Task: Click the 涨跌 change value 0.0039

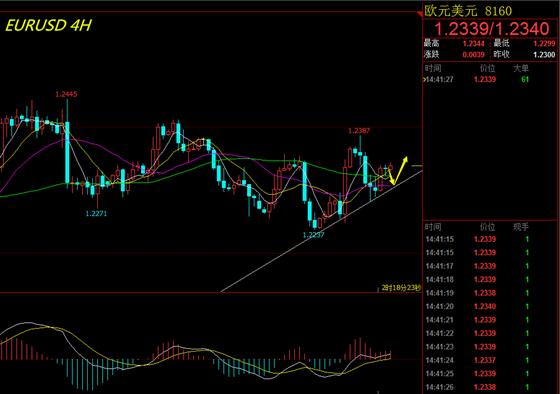Action: coord(474,54)
